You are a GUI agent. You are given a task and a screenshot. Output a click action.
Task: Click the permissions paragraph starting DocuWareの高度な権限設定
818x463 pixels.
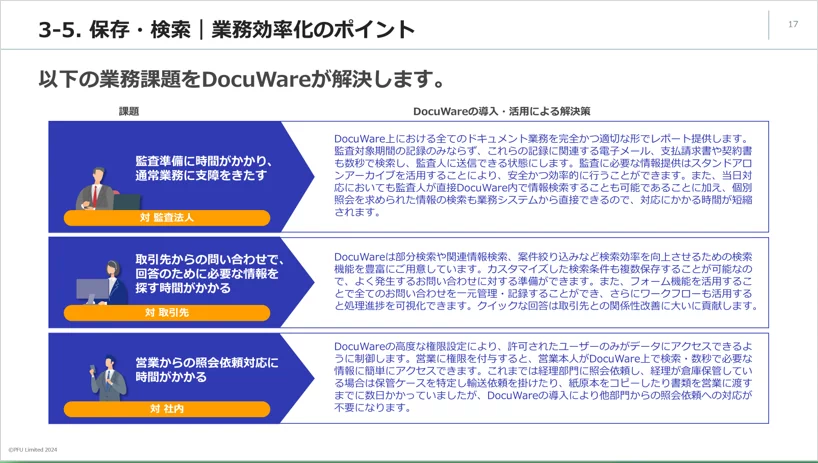click(x=543, y=377)
